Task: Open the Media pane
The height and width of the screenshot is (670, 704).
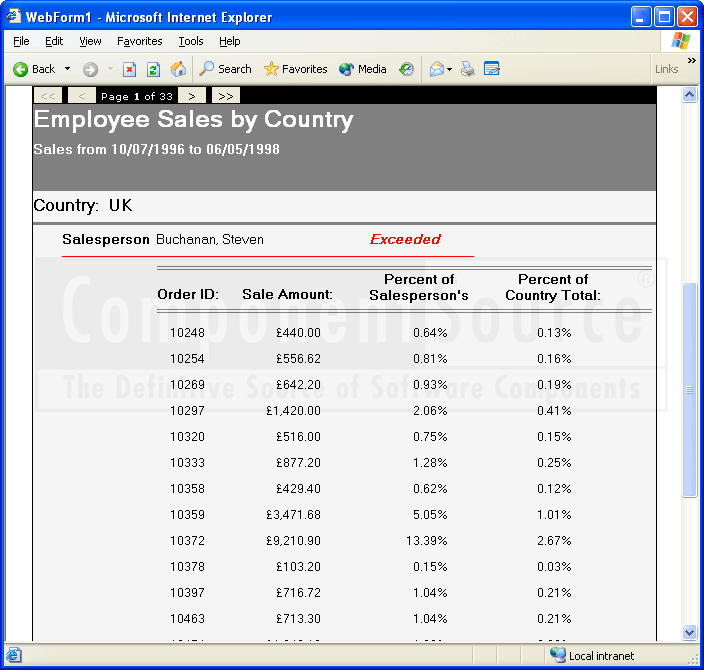Action: [363, 69]
